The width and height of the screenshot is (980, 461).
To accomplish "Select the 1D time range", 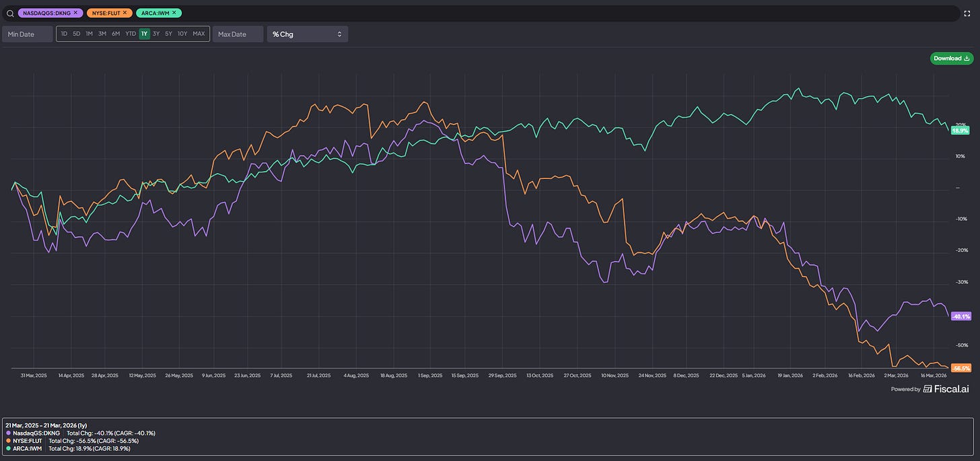I will pyautogui.click(x=64, y=34).
